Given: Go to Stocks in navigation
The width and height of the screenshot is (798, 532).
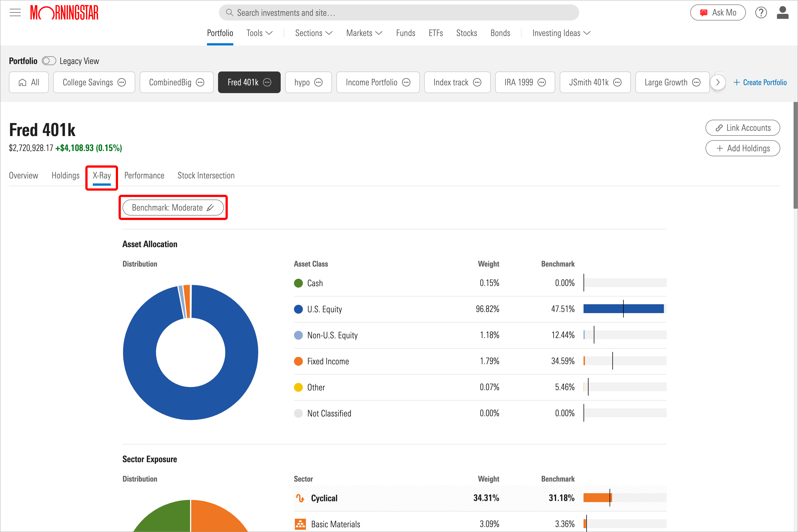Looking at the screenshot, I should (467, 33).
